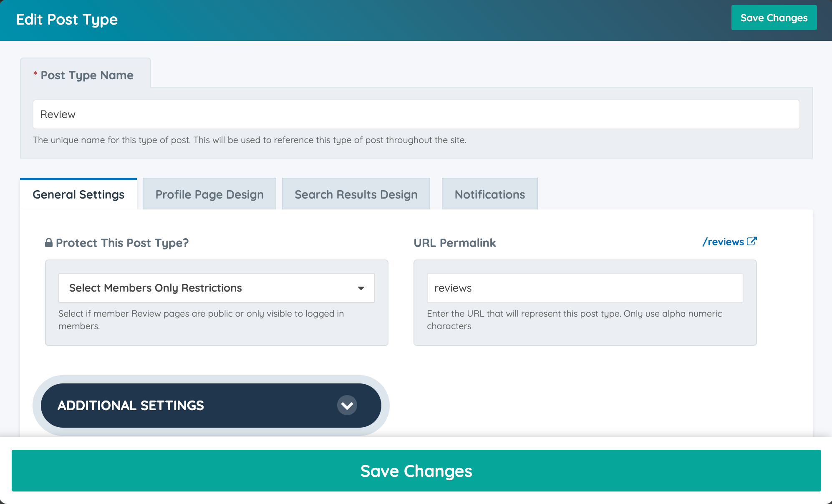832x504 pixels.
Task: Follow the /reviews permalink link
Action: 724,242
